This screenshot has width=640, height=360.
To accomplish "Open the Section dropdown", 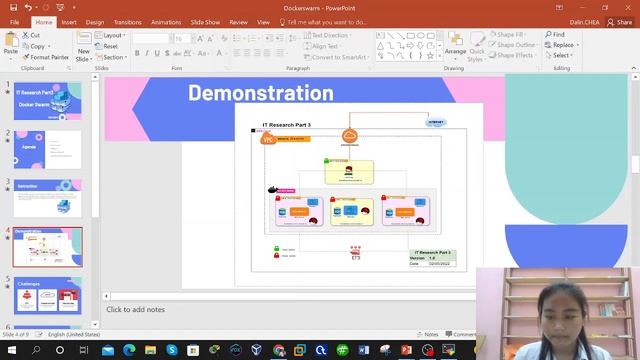I will point(111,57).
